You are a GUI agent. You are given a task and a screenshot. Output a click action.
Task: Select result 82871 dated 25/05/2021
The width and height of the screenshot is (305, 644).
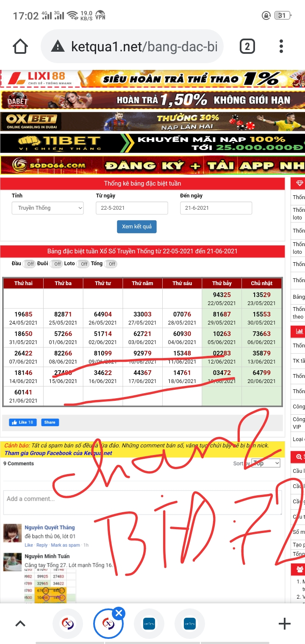63,318
